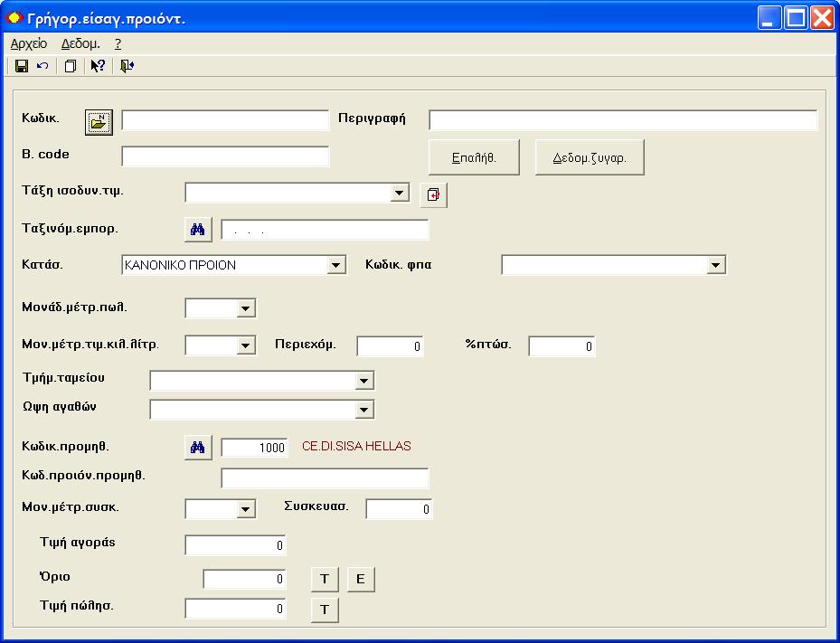Click the Save diskette toolbar icon

point(22,66)
